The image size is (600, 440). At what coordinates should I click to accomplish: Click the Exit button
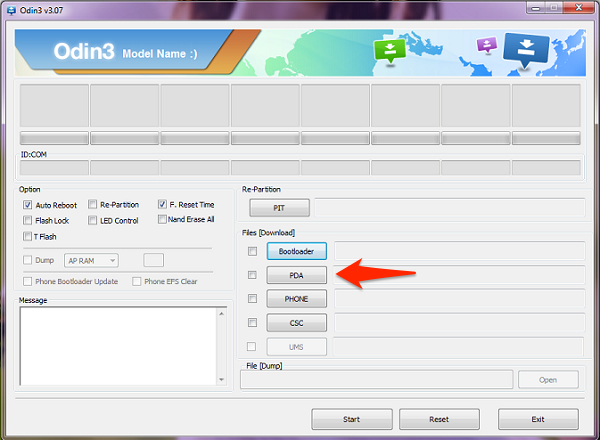click(538, 419)
